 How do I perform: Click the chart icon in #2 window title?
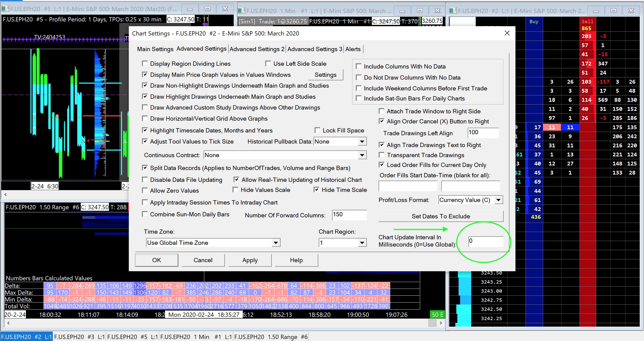point(453,11)
